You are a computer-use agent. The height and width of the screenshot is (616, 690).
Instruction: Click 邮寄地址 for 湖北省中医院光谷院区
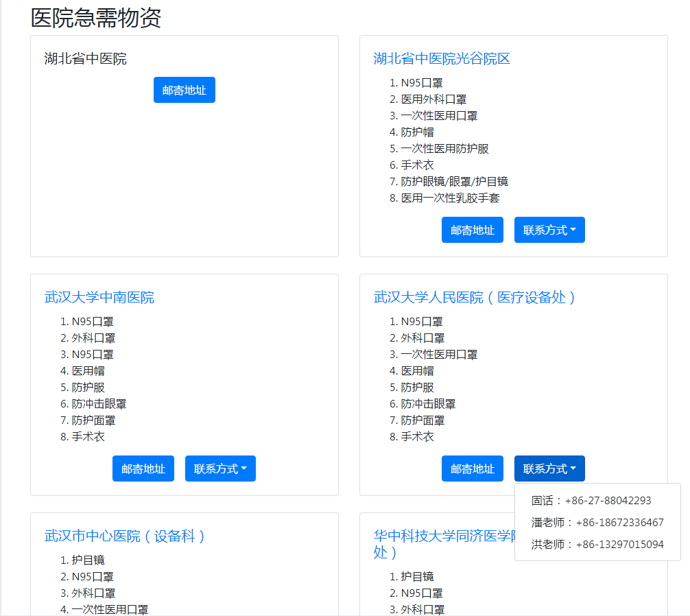pos(472,230)
